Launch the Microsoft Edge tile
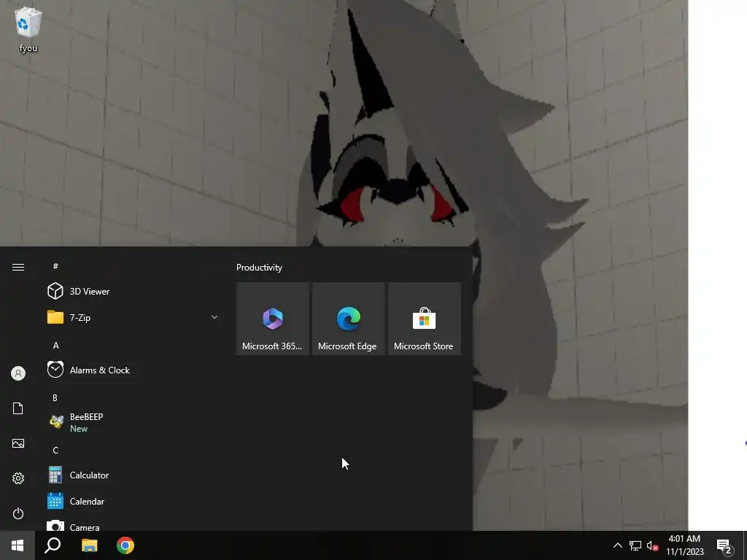Viewport: 747px width, 560px height. point(348,319)
